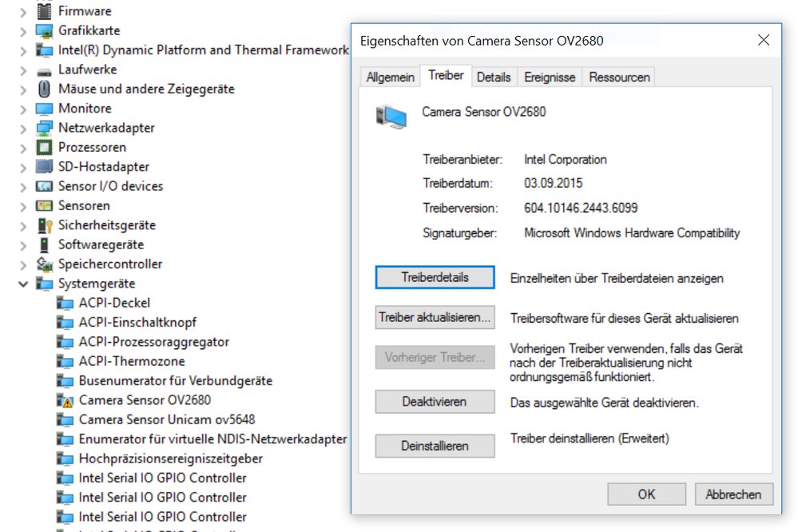
Task: Click the Grafikkarte display adapter icon
Action: click(45, 30)
